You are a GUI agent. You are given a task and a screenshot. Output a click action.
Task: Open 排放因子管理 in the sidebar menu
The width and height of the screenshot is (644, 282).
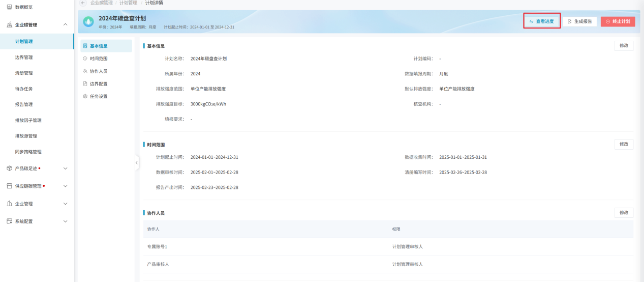click(28, 121)
